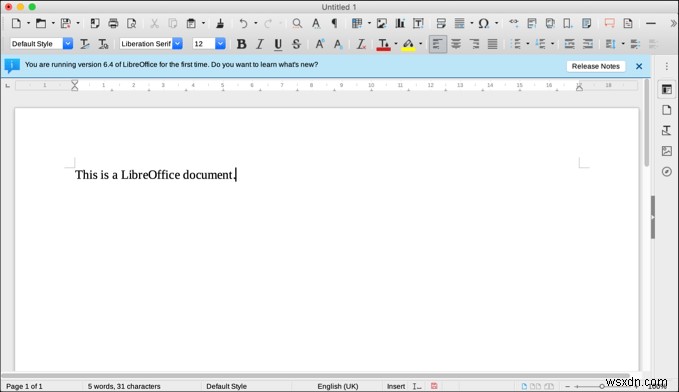Open sidebar settings three-dot menu
Viewport: 679px width, 392px height.
[667, 66]
